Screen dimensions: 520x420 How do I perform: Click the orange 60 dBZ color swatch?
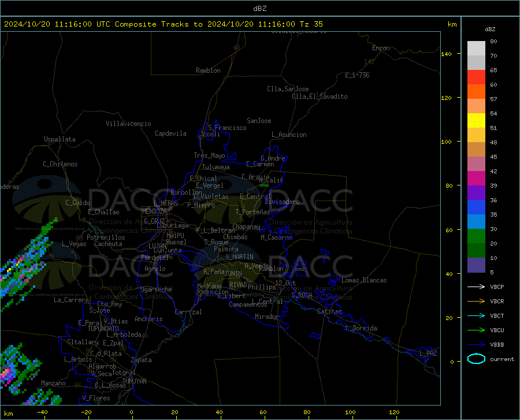point(476,91)
